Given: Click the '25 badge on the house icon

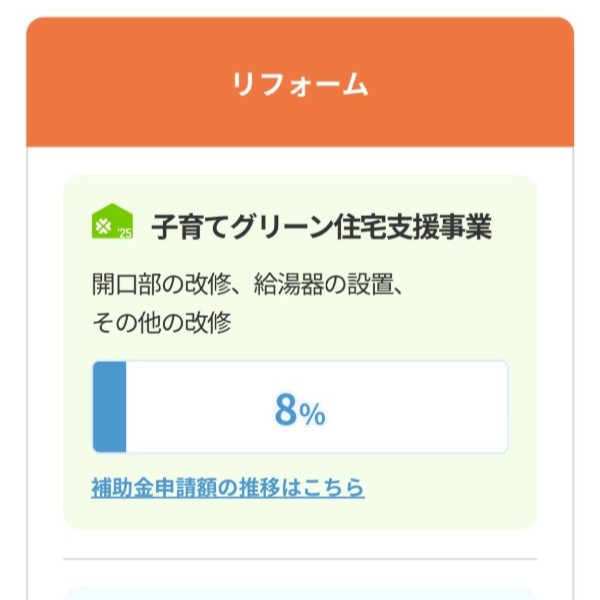Looking at the screenshot, I should (x=124, y=233).
